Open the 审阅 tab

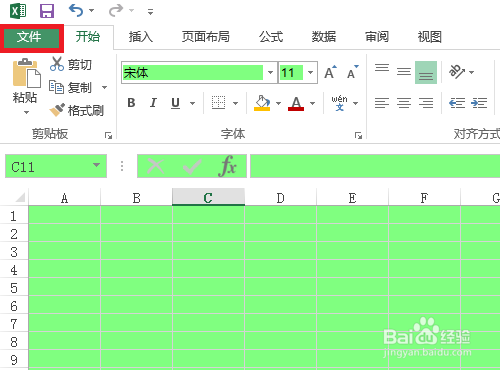[x=377, y=37]
